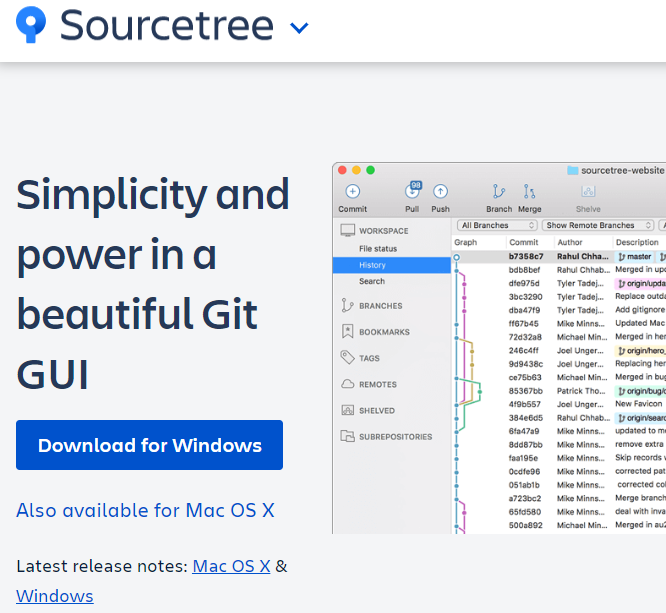Select commit row 8dd87bb
The height and width of the screenshot is (613, 666).
point(559,445)
